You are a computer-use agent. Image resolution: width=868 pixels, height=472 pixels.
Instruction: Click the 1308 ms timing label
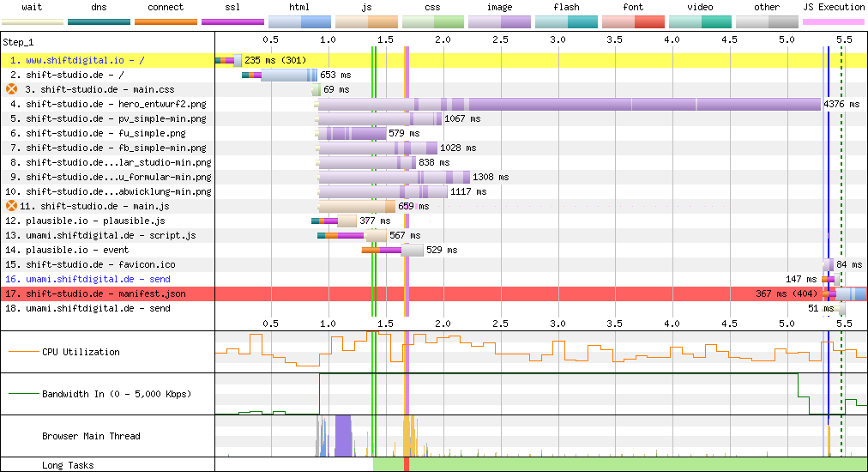point(491,177)
